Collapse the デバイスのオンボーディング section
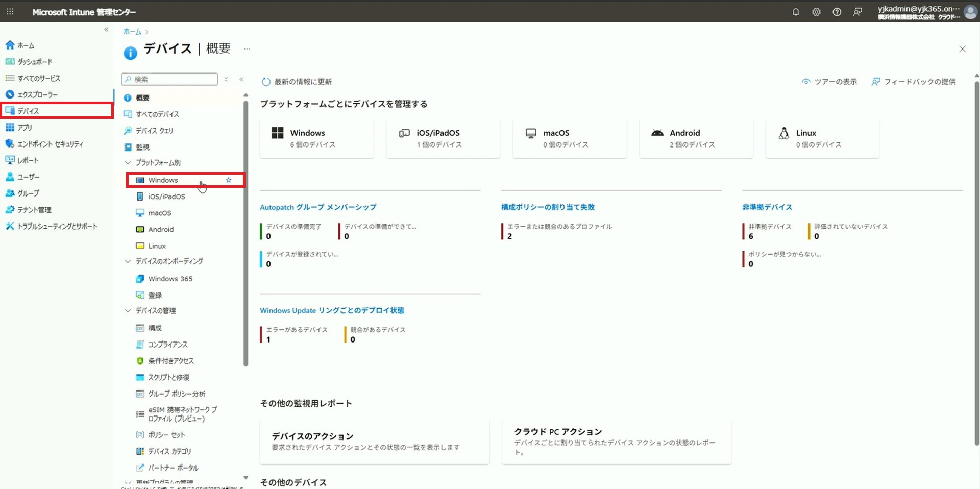 tap(128, 261)
